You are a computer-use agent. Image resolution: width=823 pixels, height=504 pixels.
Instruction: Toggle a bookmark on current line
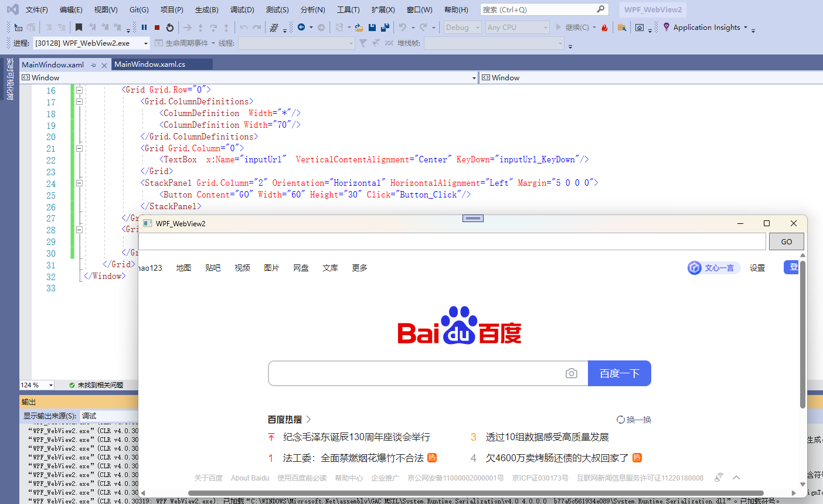point(79,28)
